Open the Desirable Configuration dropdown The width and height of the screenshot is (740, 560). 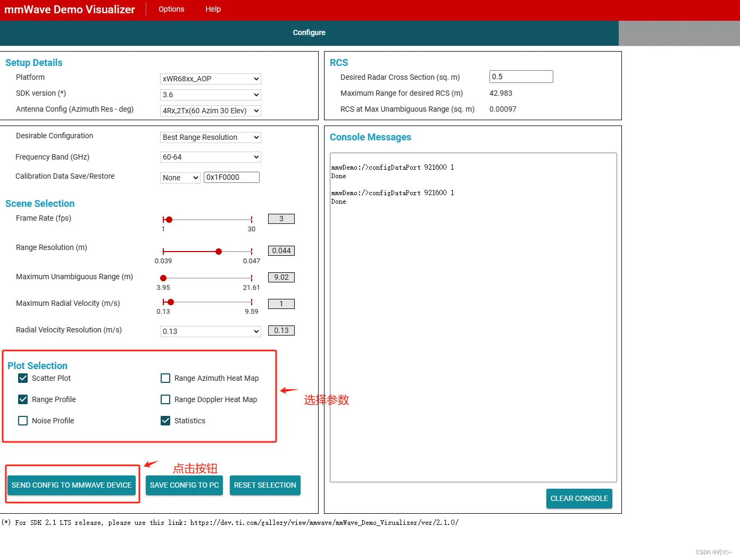pyautogui.click(x=211, y=137)
